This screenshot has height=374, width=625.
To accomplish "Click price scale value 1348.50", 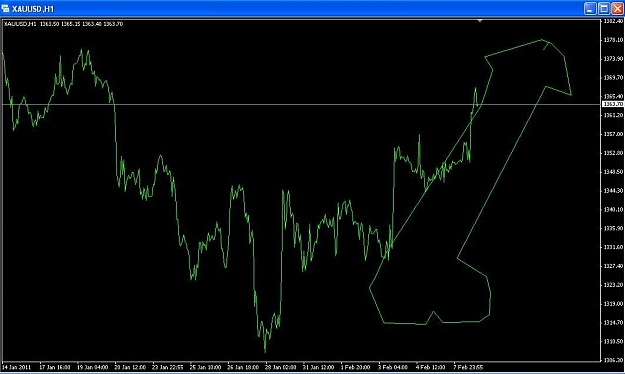I will pos(613,172).
